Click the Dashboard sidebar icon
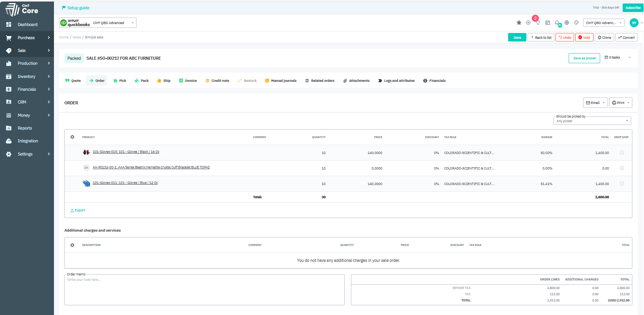644x315 pixels. coord(9,24)
